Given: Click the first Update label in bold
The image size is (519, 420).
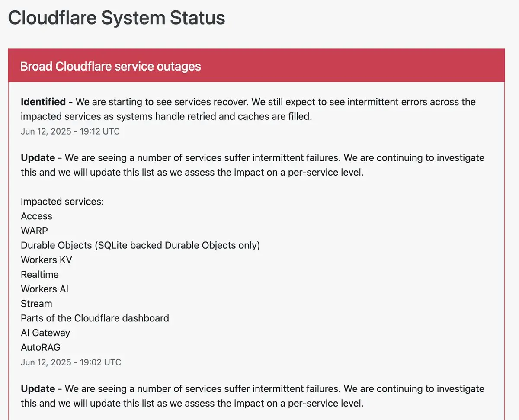Looking at the screenshot, I should pos(38,158).
